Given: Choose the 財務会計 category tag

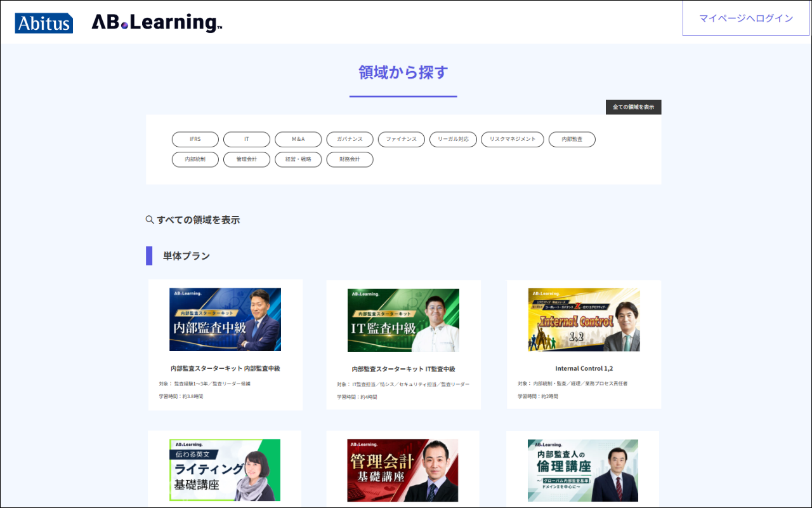Looking at the screenshot, I should point(350,159).
